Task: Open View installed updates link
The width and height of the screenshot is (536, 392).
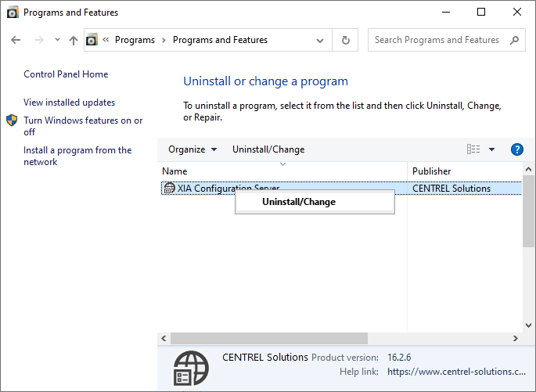Action: click(69, 102)
